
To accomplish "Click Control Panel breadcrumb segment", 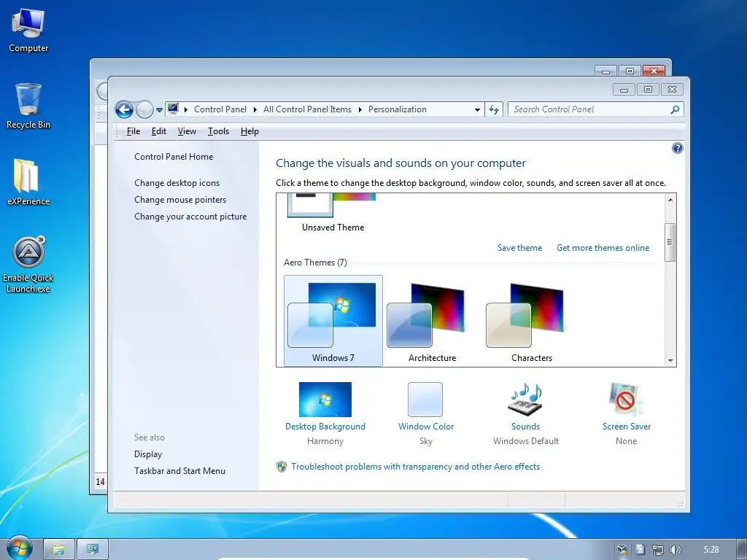I will click(220, 109).
